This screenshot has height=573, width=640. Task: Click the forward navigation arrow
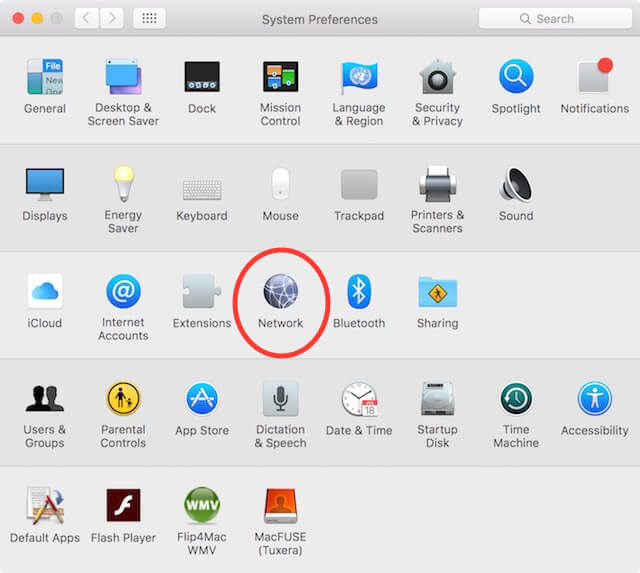[111, 18]
